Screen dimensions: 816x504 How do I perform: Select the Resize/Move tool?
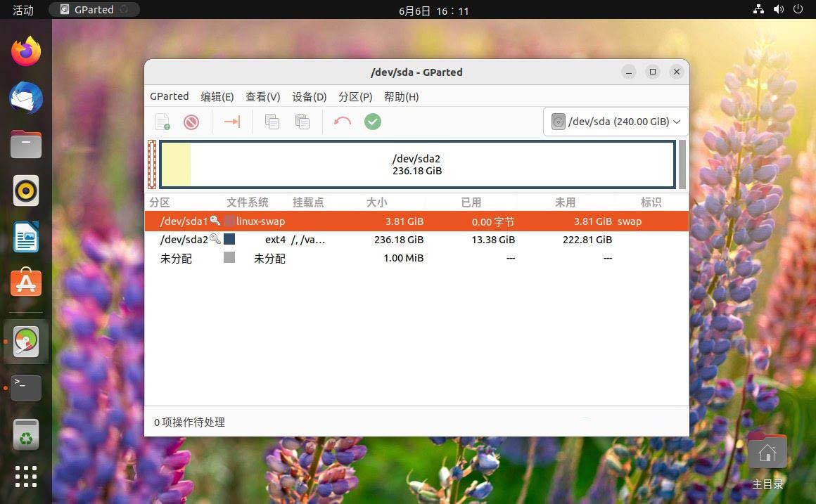232,122
